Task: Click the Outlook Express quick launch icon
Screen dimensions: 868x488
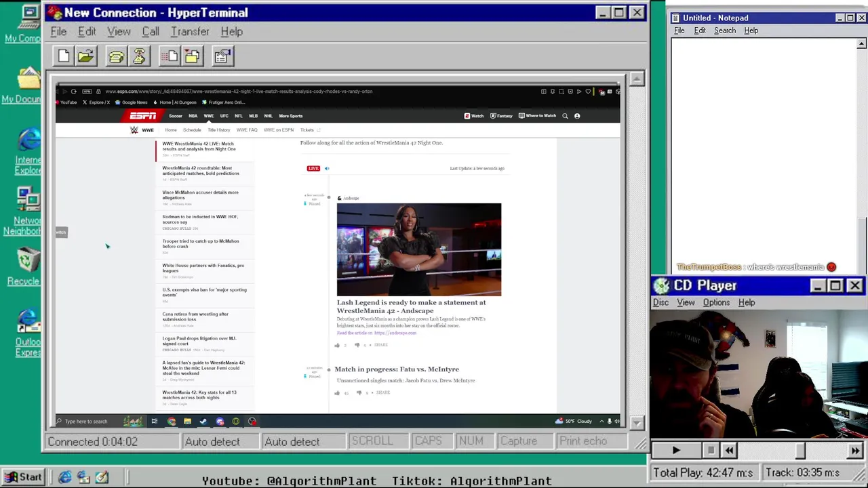Action: tap(83, 477)
